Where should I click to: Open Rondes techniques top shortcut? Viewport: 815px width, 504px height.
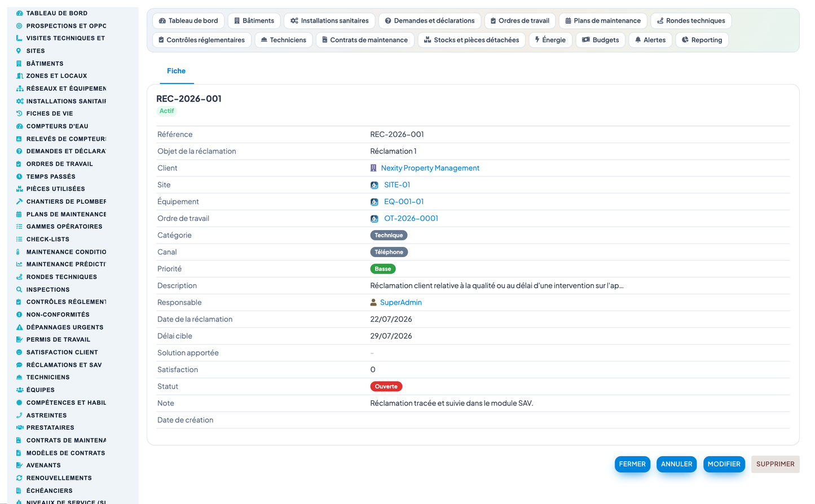[691, 21]
